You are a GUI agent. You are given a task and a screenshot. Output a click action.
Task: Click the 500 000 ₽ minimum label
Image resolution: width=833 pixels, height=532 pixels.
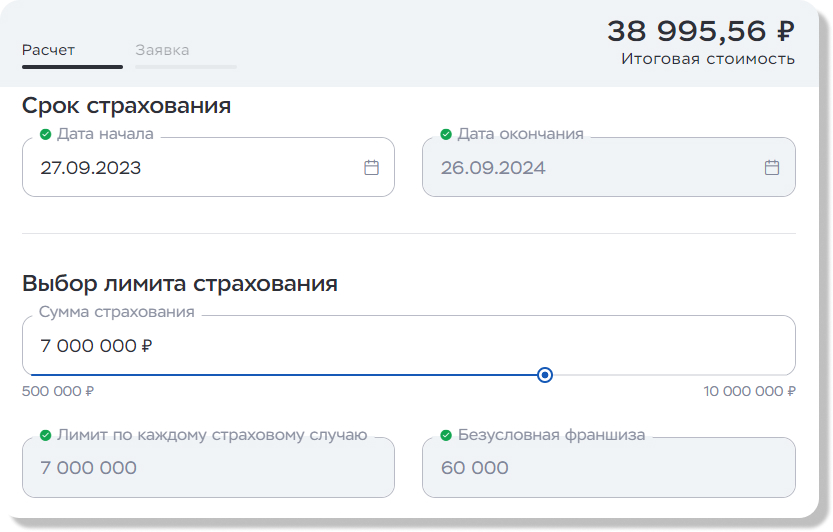(x=58, y=391)
